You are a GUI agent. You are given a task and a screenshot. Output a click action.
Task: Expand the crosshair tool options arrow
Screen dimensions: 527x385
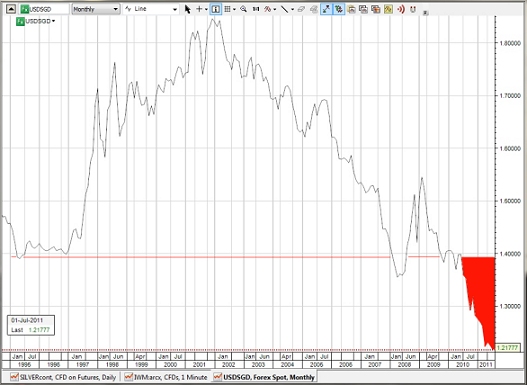pyautogui.click(x=206, y=9)
